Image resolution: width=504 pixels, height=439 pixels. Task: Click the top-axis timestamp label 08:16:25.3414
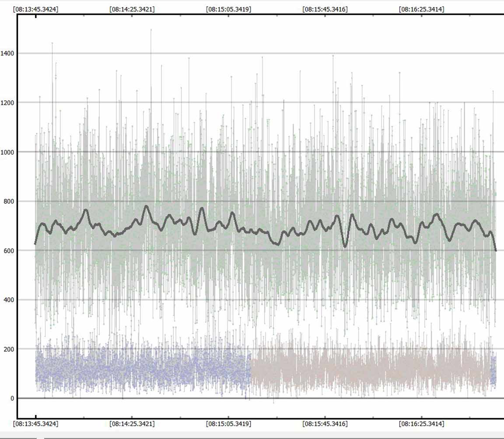tap(421, 9)
